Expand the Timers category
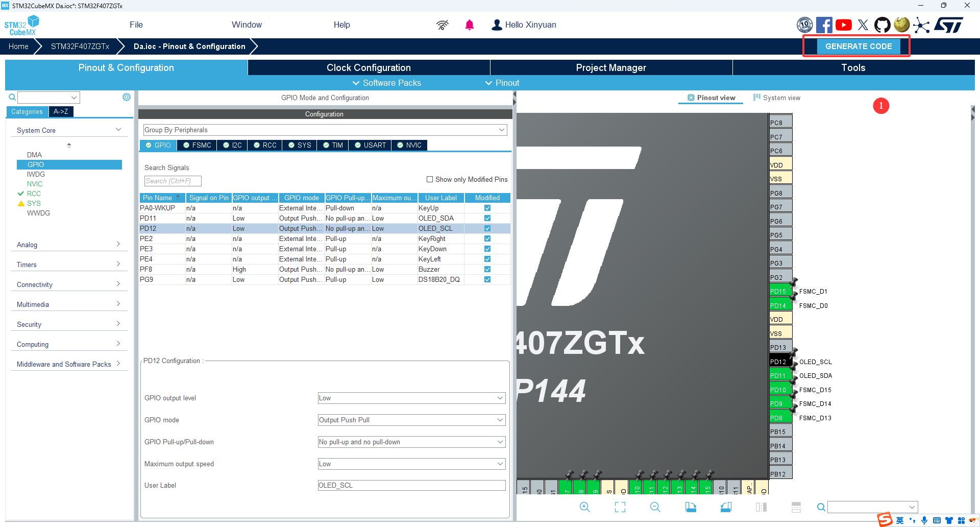 coord(69,265)
